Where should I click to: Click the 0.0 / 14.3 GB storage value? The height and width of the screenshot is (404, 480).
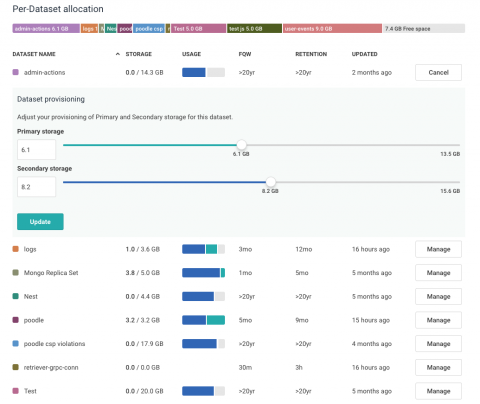(x=144, y=72)
